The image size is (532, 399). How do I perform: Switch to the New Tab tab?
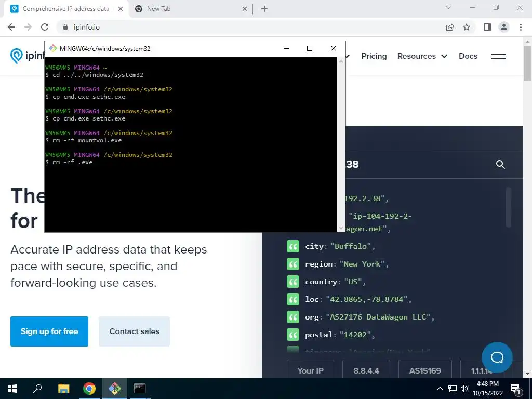click(191, 9)
